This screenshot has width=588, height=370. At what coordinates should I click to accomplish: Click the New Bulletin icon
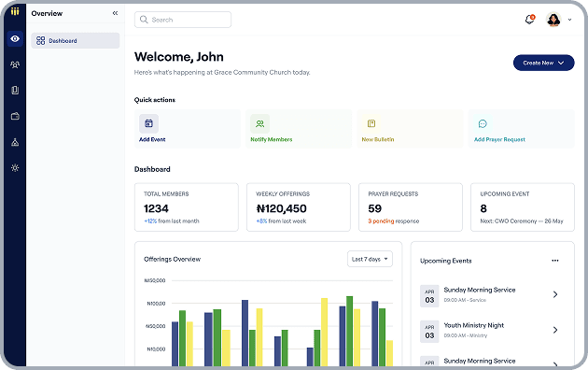point(371,123)
